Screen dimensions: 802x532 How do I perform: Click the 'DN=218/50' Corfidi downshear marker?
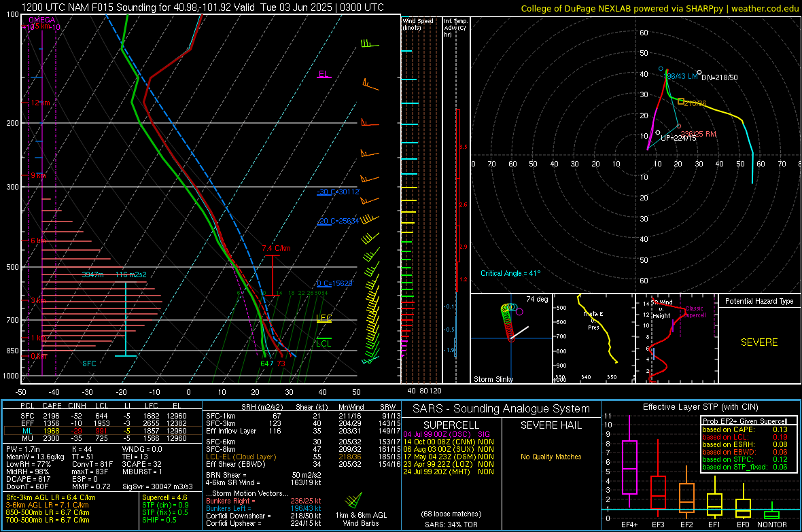(699, 73)
